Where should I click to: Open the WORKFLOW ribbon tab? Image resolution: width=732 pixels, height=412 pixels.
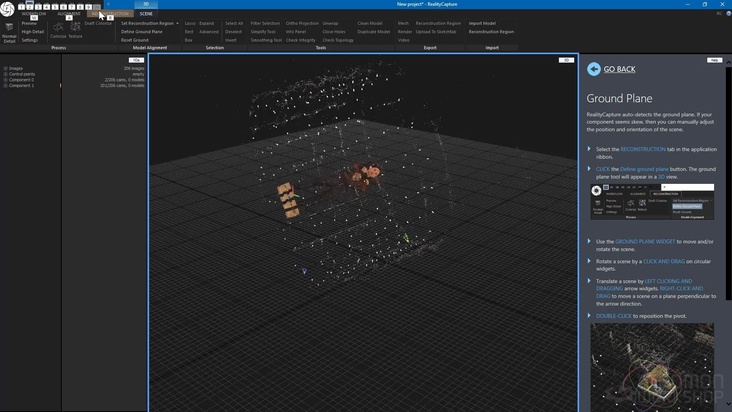[34, 14]
